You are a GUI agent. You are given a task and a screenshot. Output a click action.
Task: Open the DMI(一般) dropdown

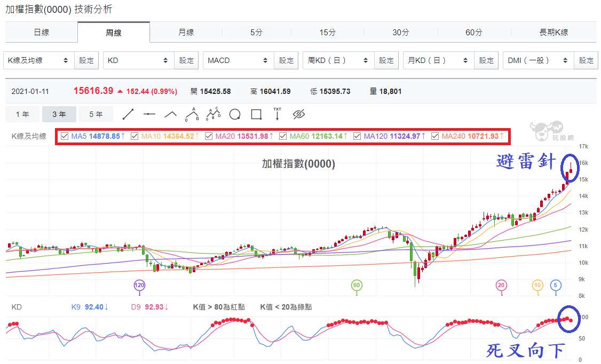539,60
